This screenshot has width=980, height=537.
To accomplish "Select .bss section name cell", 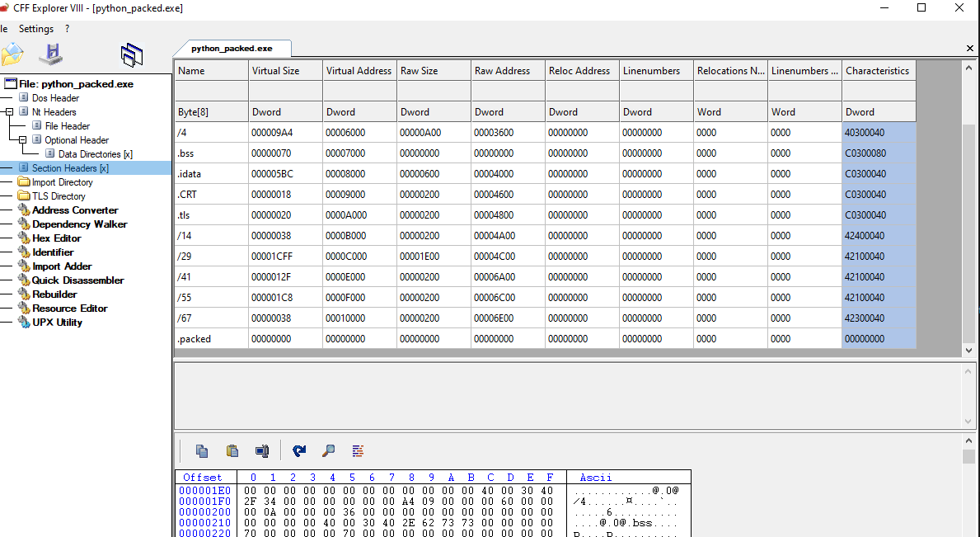I will coord(212,153).
